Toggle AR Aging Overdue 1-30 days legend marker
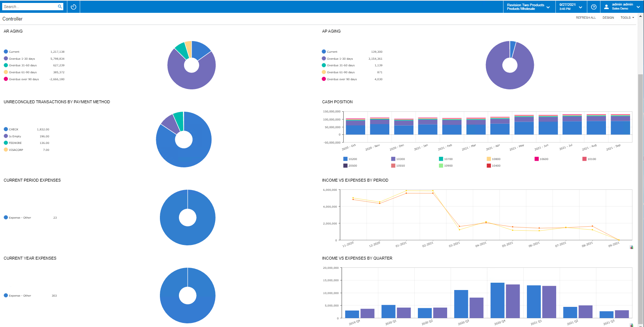 6,58
